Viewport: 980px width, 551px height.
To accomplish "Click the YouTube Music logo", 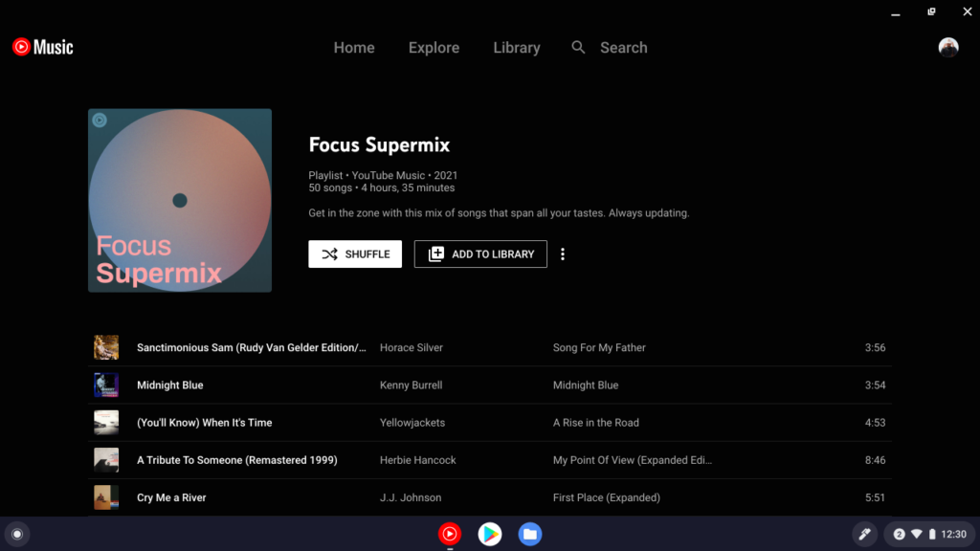I will pos(42,47).
